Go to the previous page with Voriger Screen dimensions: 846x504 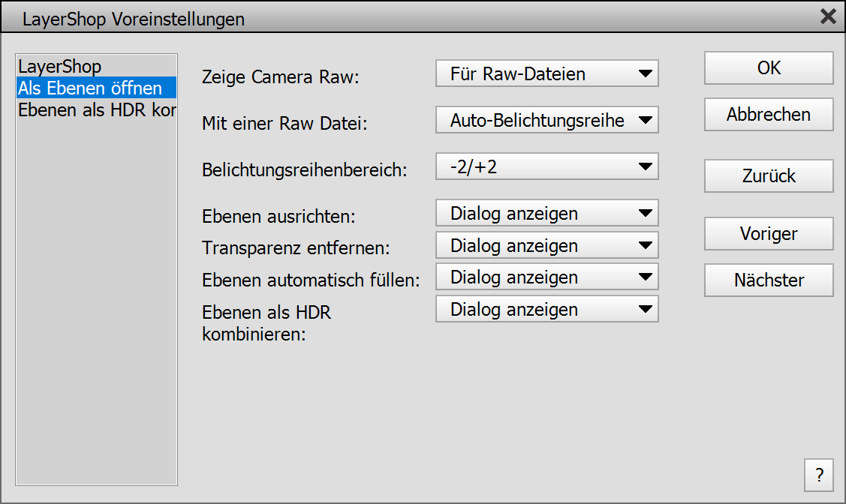pyautogui.click(x=769, y=234)
